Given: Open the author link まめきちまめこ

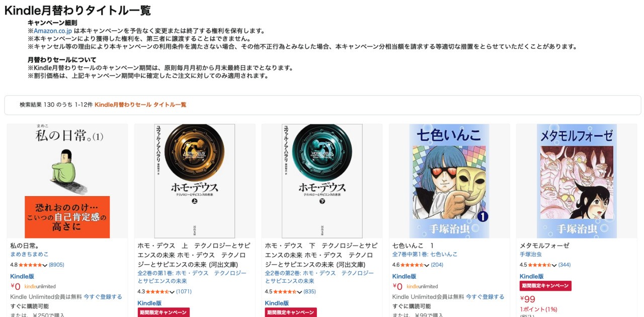Looking at the screenshot, I should coord(29,255).
